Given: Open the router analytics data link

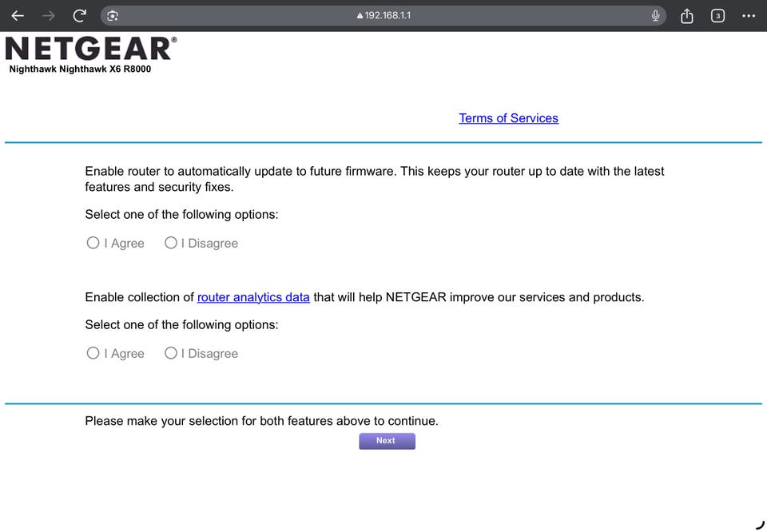Looking at the screenshot, I should 253,297.
